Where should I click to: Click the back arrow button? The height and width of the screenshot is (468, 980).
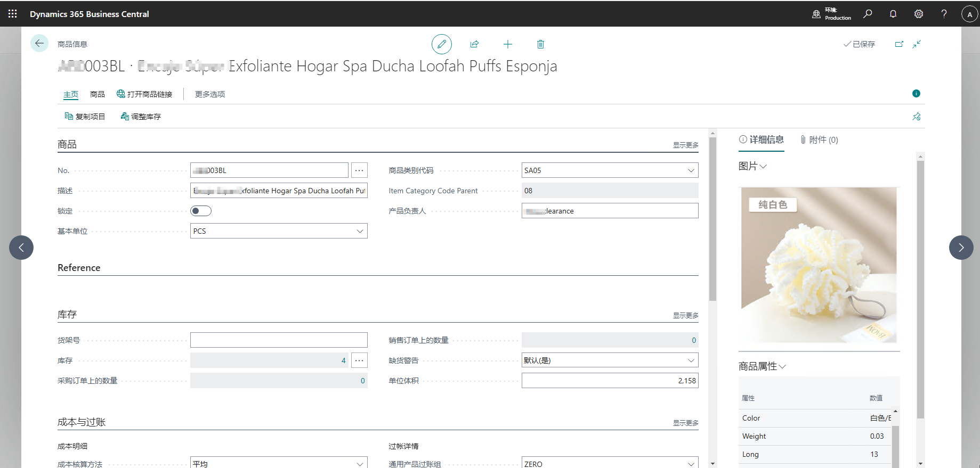coord(39,44)
